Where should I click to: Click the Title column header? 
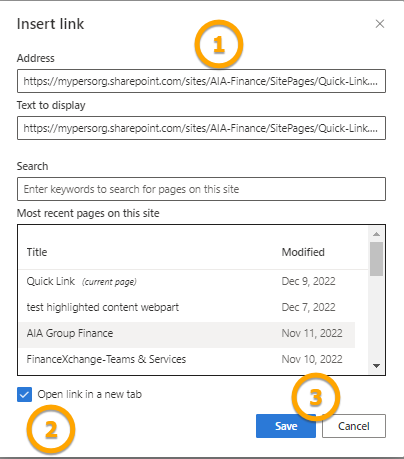[x=37, y=252]
